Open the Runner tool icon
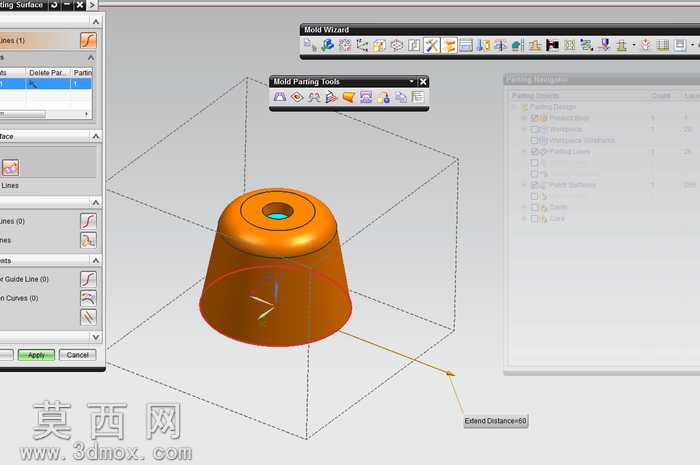The width and height of the screenshot is (700, 465). (570, 45)
